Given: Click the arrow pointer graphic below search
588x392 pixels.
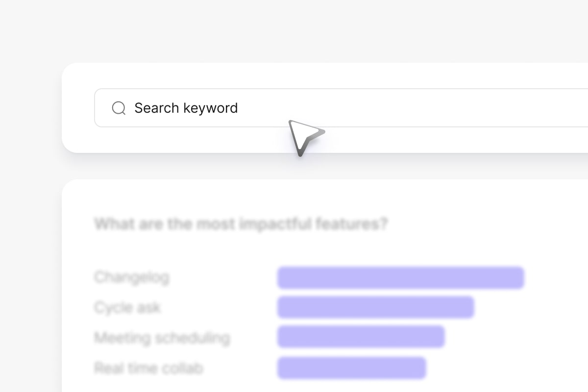Looking at the screenshot, I should [x=304, y=137].
